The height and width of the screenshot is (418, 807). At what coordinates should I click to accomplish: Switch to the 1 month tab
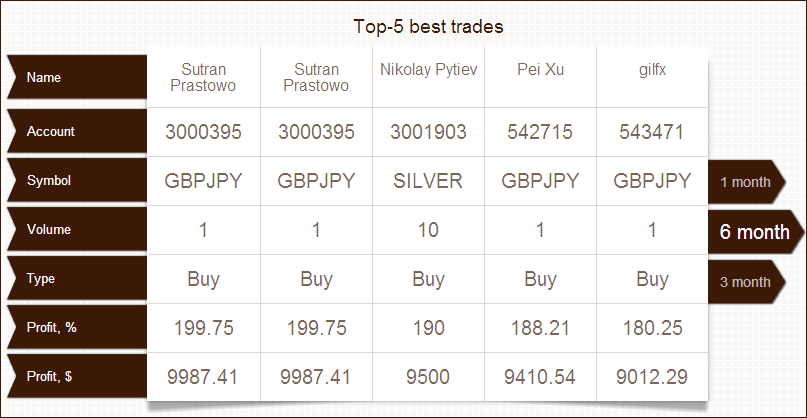[x=745, y=182]
